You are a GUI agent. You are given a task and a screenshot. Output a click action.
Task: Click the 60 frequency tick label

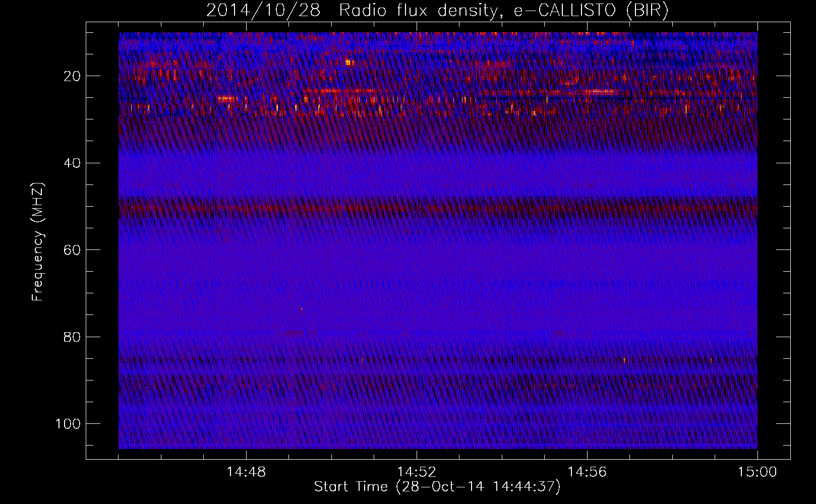click(73, 250)
